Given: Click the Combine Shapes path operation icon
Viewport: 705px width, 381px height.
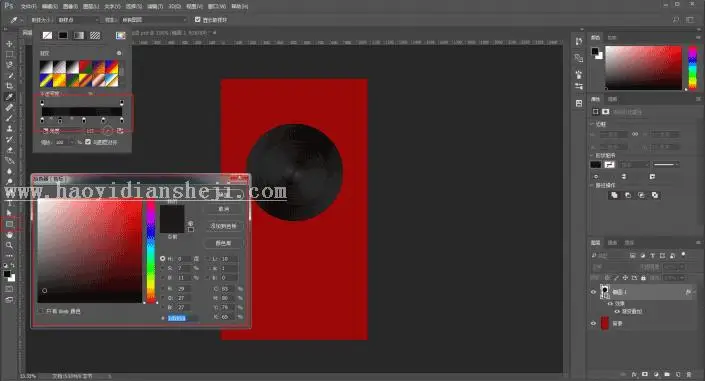Looking at the screenshot, I should (614, 195).
